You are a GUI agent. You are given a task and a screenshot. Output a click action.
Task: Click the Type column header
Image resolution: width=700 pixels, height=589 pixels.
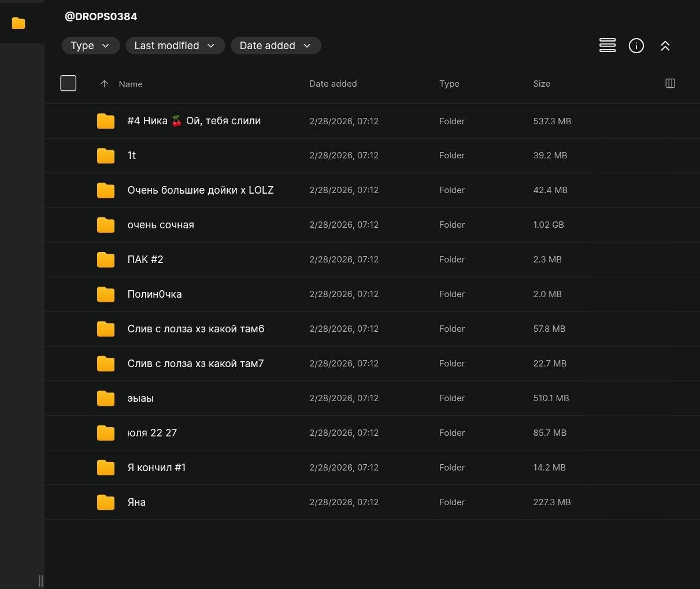point(449,84)
